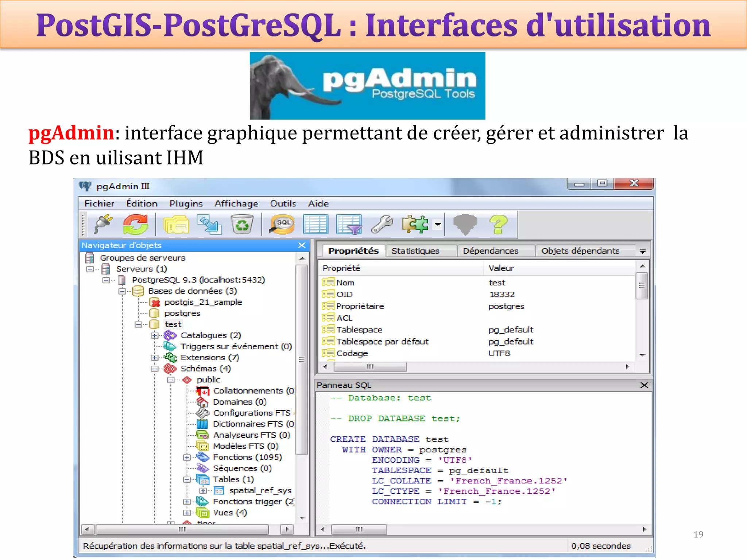Open the maintenance wrench icon
The height and width of the screenshot is (560, 747).
[x=382, y=224]
